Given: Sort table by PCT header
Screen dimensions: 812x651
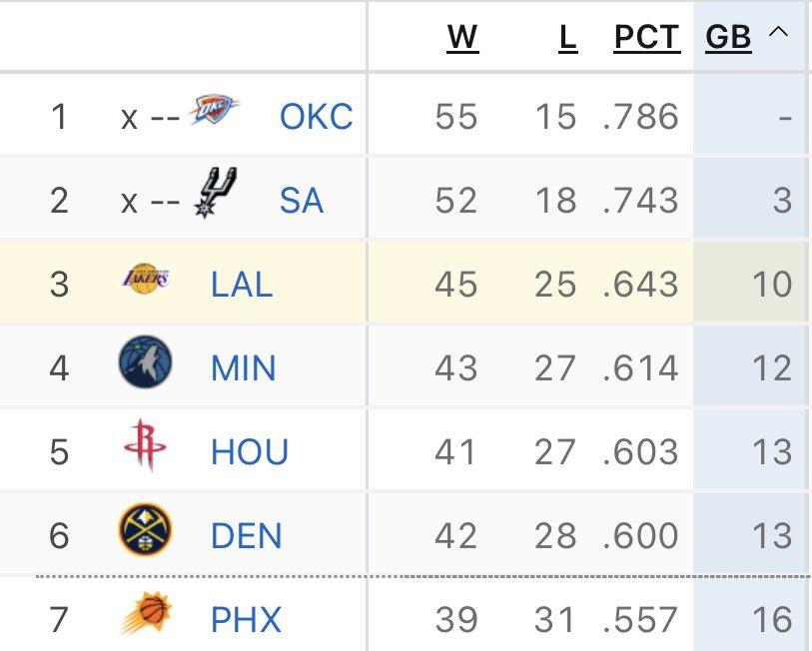Looking at the screenshot, I should (x=646, y=38).
